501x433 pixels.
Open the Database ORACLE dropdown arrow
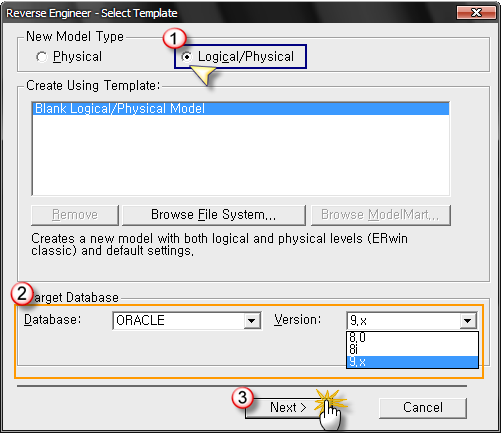click(x=252, y=321)
